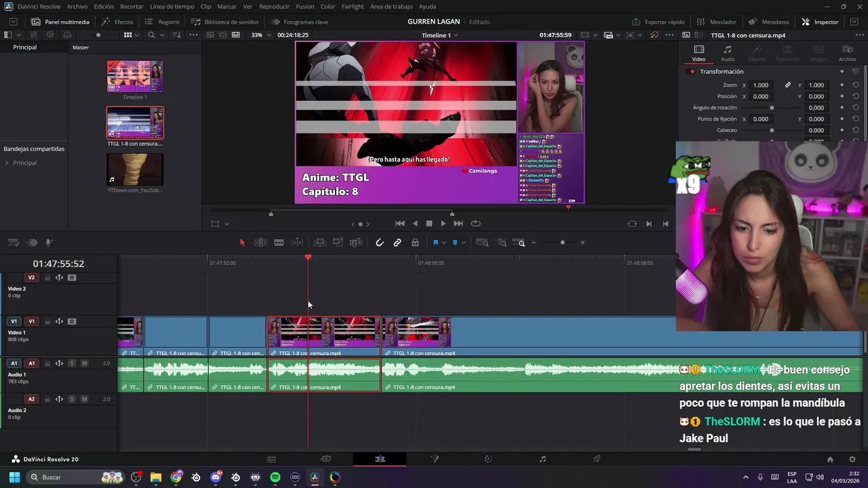Open the Reproducir menu
The image size is (868, 488).
(x=274, y=6)
